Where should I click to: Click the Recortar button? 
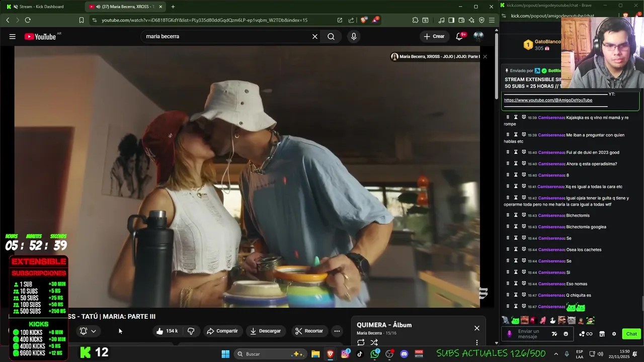coord(309,331)
